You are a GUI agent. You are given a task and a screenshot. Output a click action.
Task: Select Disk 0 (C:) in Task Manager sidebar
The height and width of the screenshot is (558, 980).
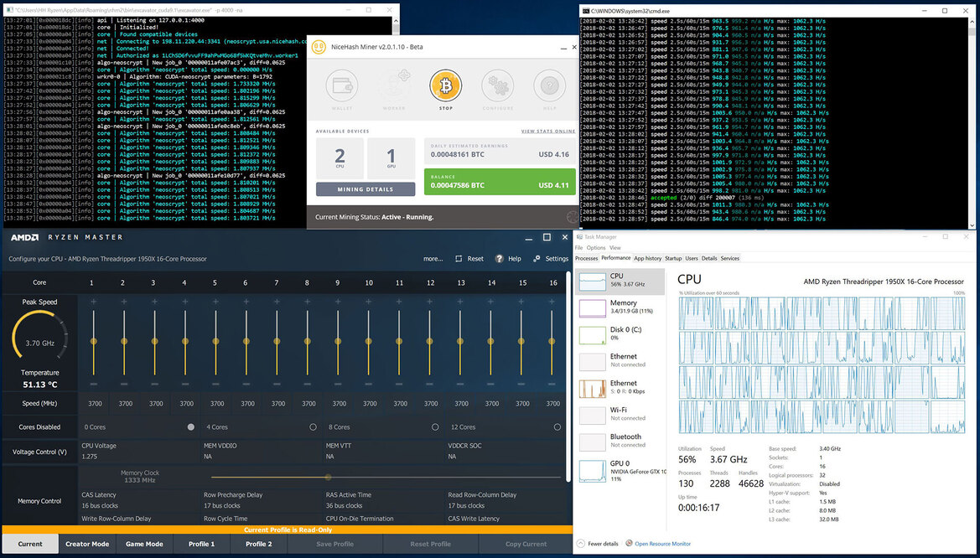point(620,333)
